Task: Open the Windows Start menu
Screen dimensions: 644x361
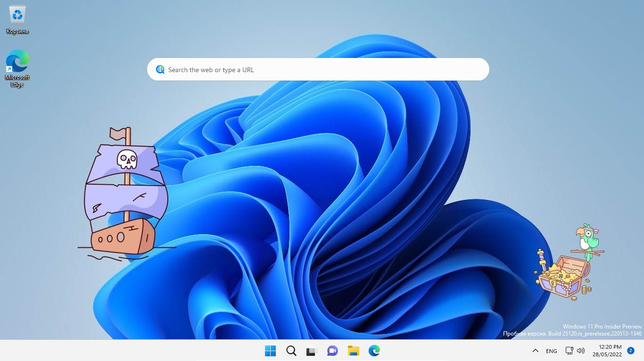Action: click(270, 351)
